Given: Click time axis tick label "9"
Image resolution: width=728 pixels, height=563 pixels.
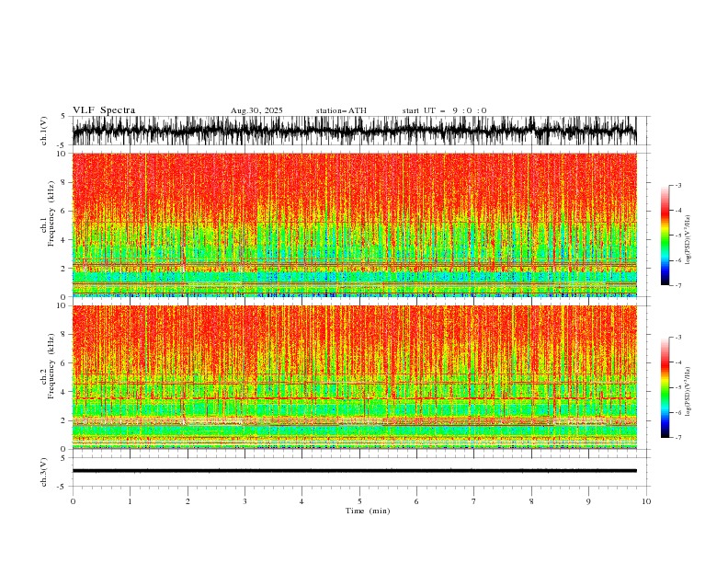Looking at the screenshot, I should [x=588, y=501].
